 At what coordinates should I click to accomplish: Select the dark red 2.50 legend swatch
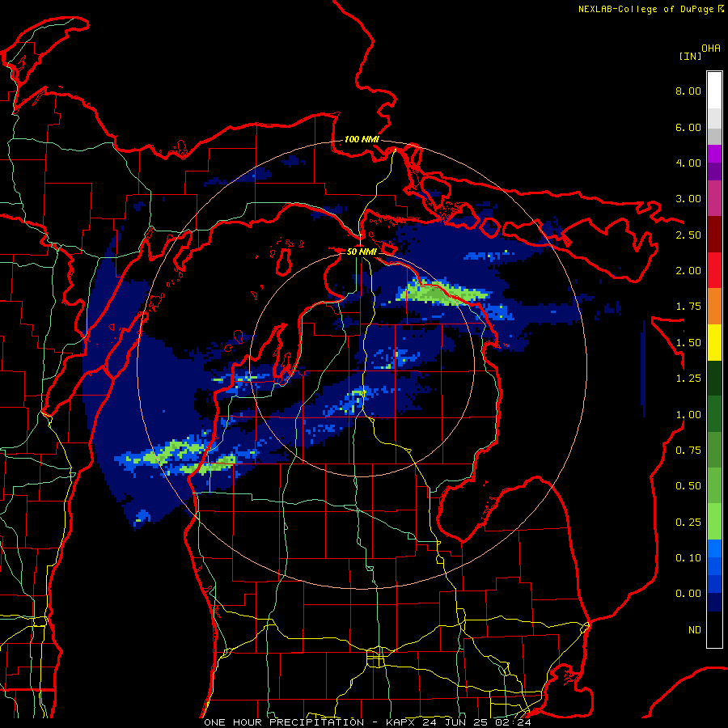714,235
